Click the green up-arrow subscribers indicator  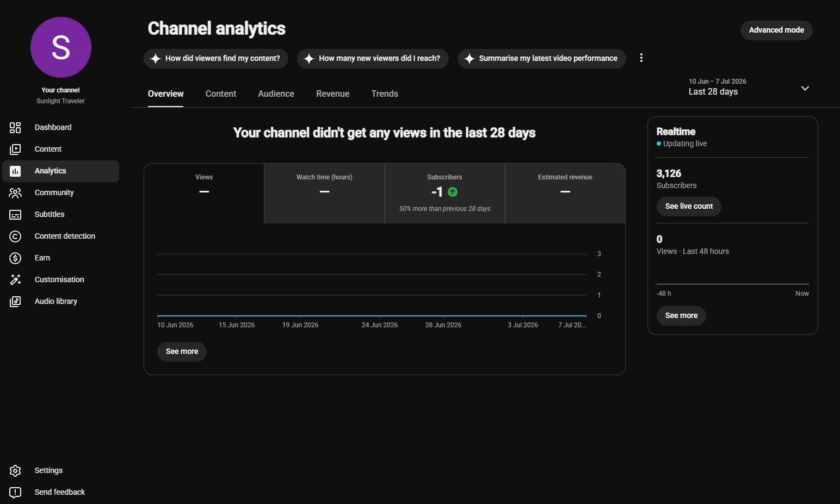[453, 192]
